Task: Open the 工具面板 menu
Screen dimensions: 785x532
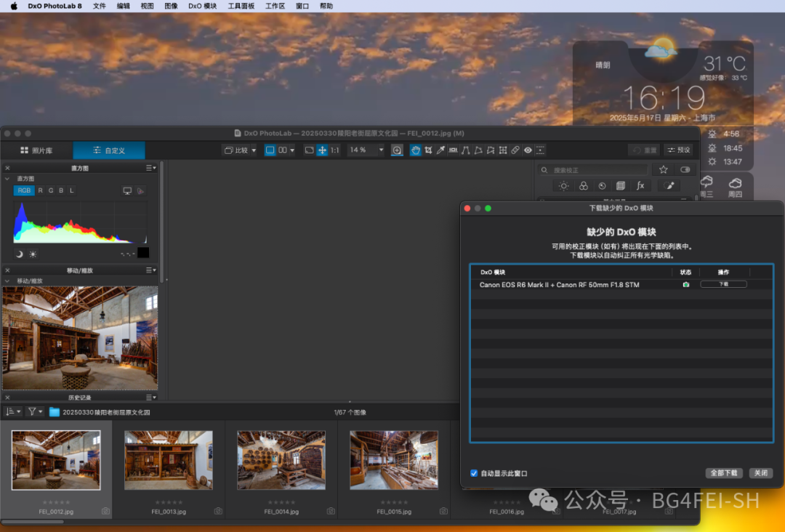Action: [x=241, y=6]
